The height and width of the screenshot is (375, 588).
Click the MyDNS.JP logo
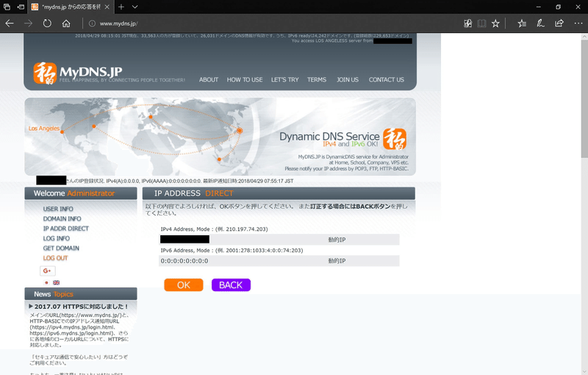click(78, 73)
